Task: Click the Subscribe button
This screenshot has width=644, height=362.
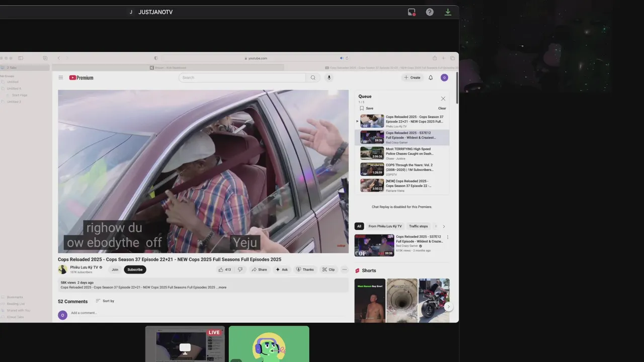Action: pyautogui.click(x=135, y=269)
